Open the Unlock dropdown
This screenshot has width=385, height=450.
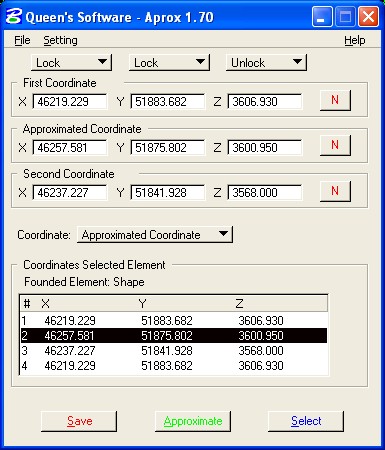pos(266,62)
